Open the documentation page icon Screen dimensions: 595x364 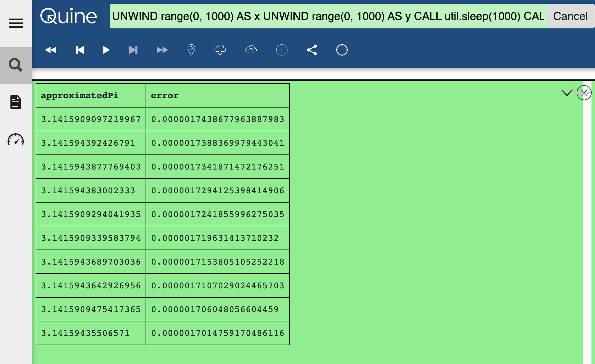(x=16, y=102)
